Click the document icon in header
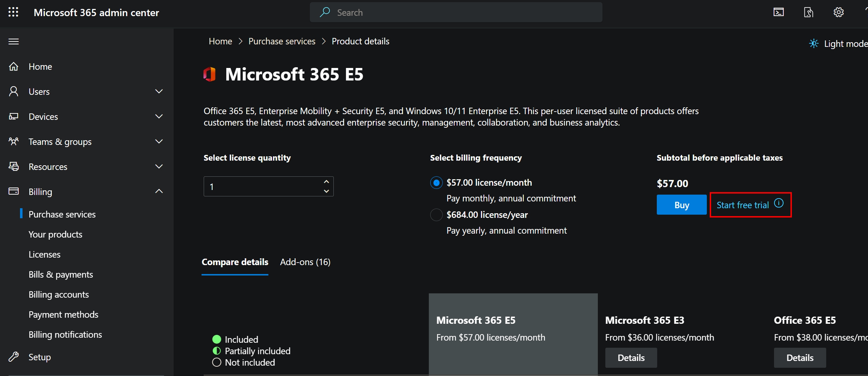The width and height of the screenshot is (868, 376). point(808,13)
